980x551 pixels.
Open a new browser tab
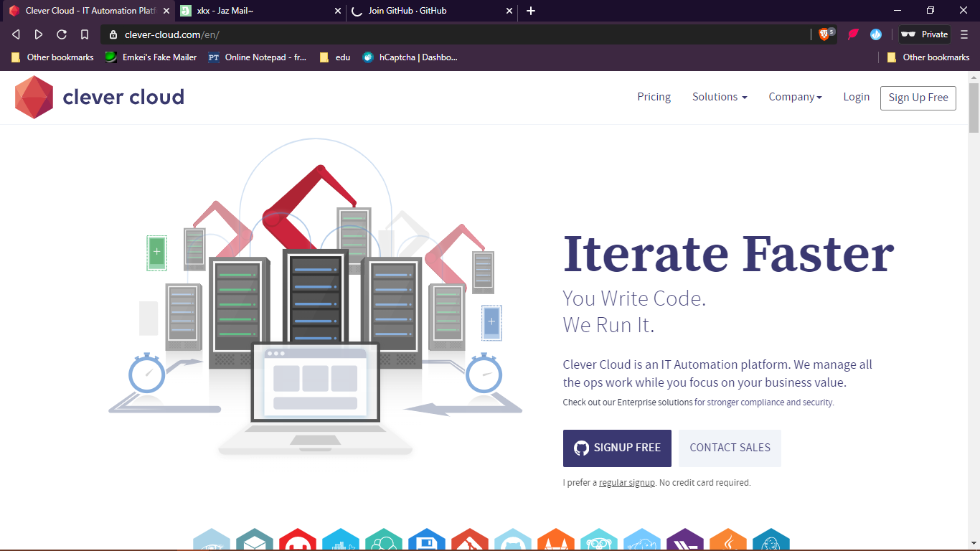coord(531,11)
